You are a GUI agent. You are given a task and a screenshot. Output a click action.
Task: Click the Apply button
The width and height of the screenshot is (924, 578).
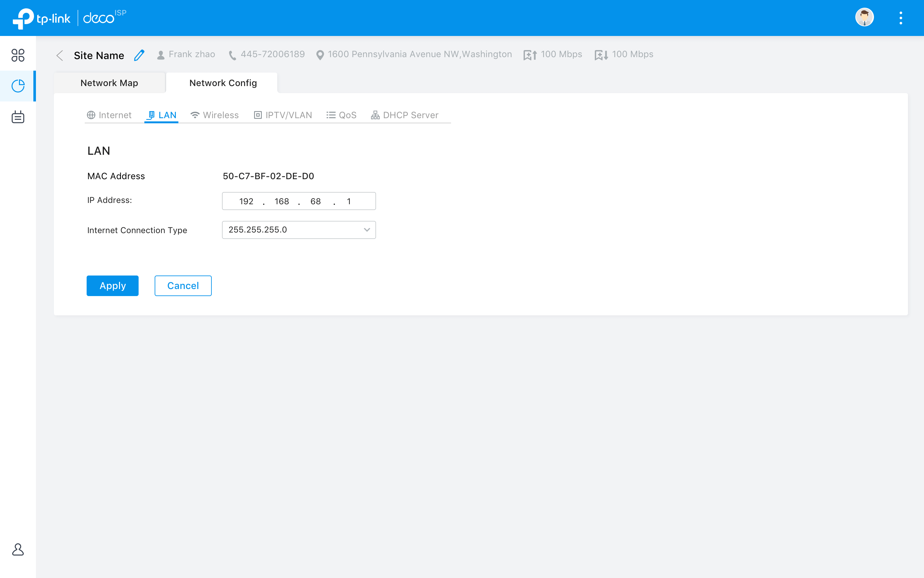coord(113,285)
